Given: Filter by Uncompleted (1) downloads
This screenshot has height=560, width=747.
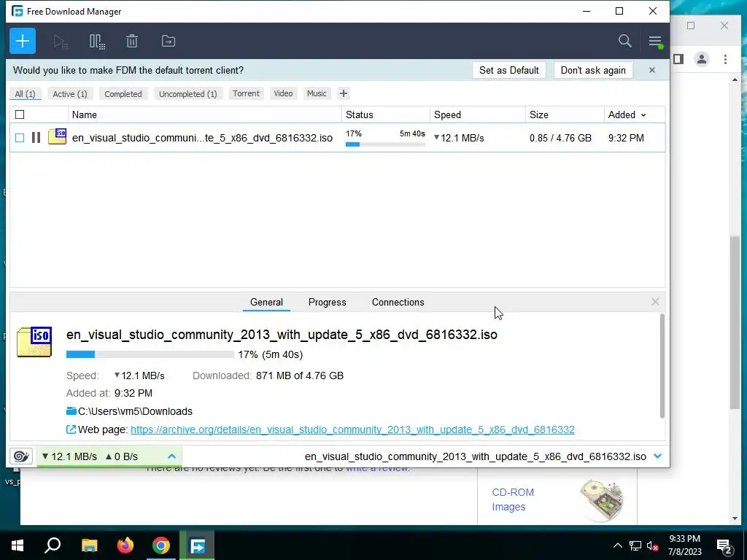Looking at the screenshot, I should tap(187, 94).
